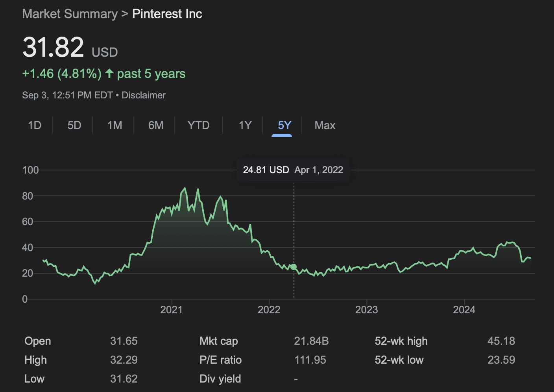Switch chart to 1M range

(x=114, y=125)
